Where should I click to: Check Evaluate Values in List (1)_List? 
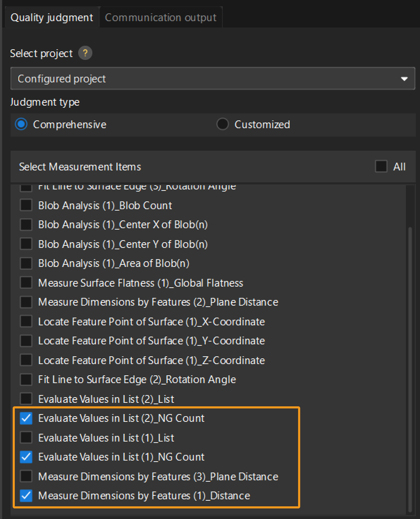click(26, 438)
